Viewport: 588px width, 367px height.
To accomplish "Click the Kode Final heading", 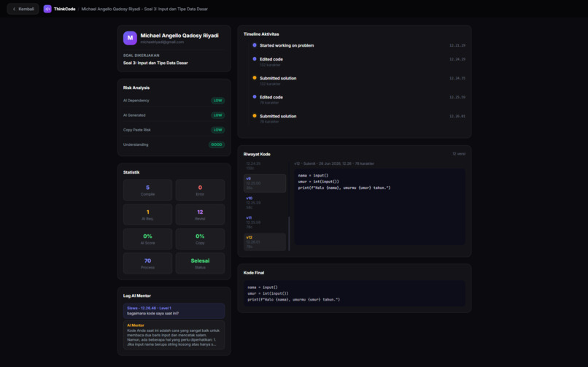I will tap(254, 273).
